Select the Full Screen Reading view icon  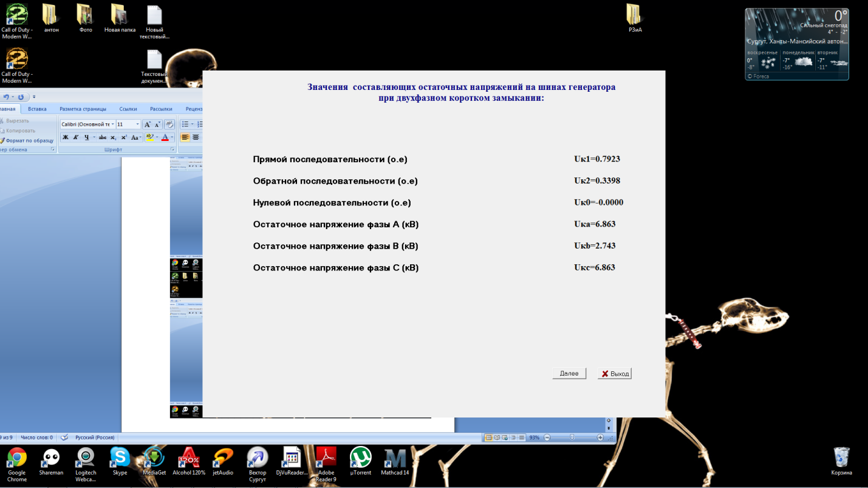(497, 438)
